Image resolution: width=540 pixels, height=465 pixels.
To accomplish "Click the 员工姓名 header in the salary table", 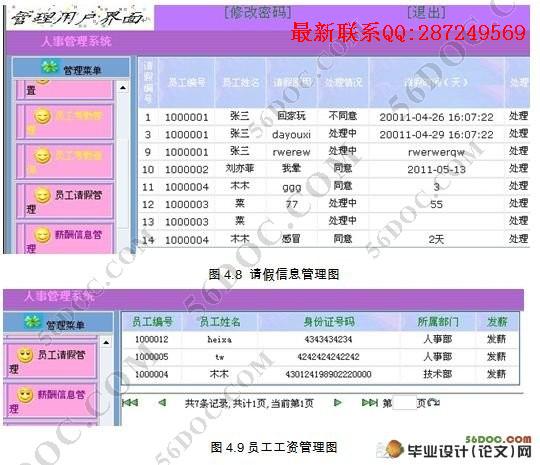I will (220, 322).
